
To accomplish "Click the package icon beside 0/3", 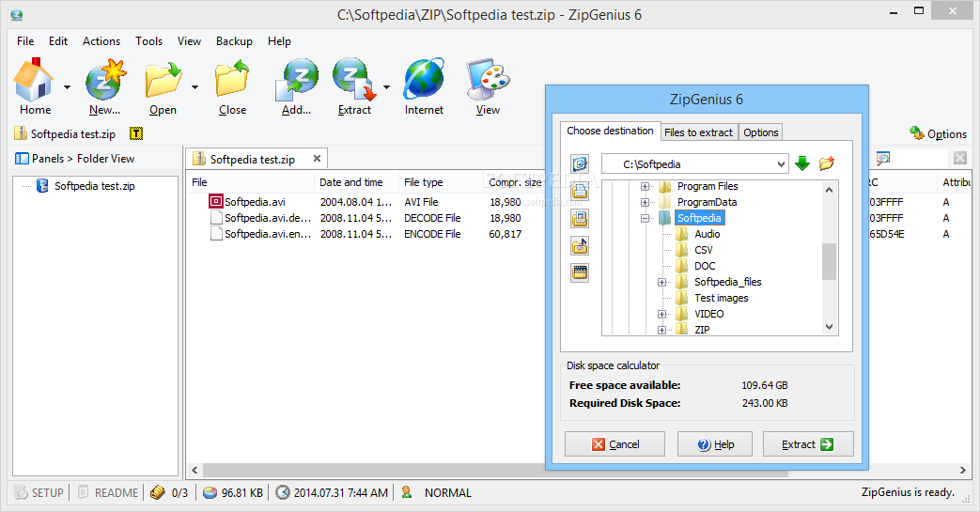I will click(x=158, y=492).
